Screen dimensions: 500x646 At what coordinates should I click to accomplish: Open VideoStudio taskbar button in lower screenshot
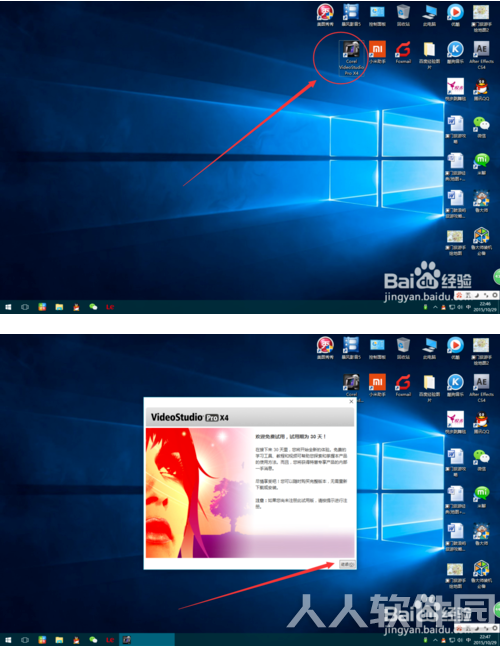(x=127, y=640)
